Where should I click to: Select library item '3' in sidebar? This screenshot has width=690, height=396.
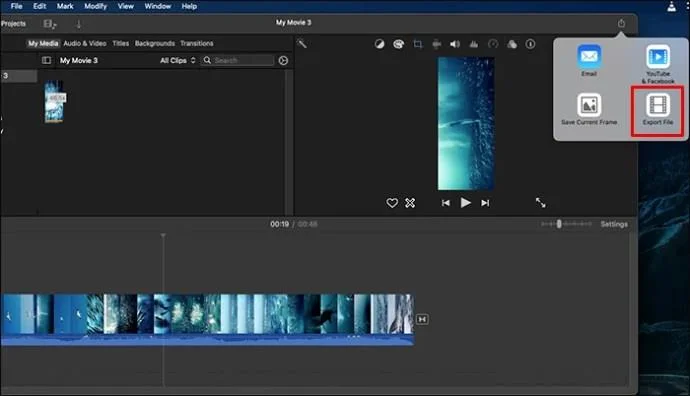[x=18, y=76]
